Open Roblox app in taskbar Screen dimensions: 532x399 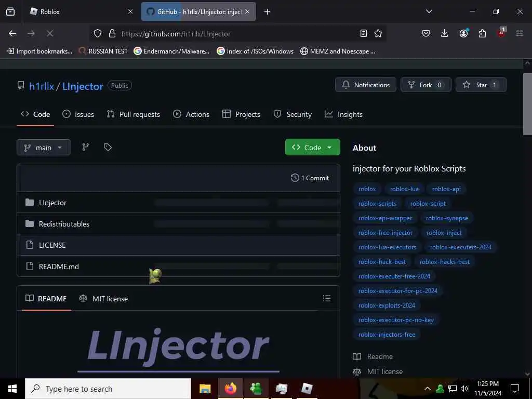307,389
